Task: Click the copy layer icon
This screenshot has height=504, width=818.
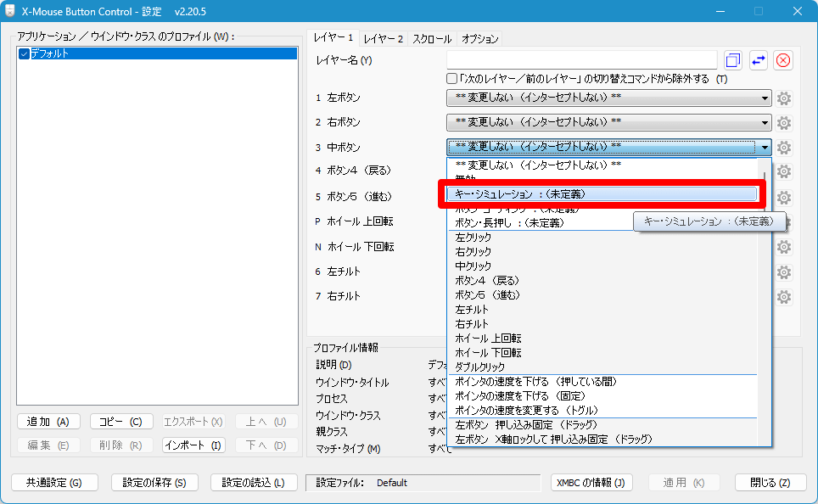Action: point(733,60)
